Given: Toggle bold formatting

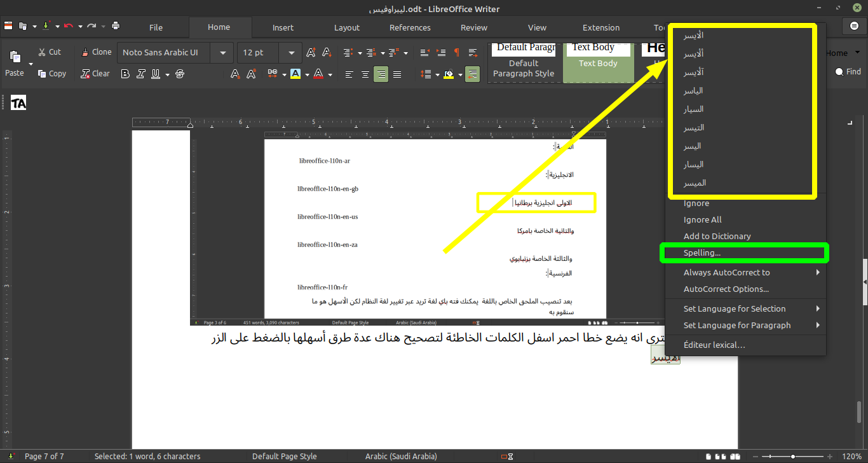Looking at the screenshot, I should click(x=125, y=74).
